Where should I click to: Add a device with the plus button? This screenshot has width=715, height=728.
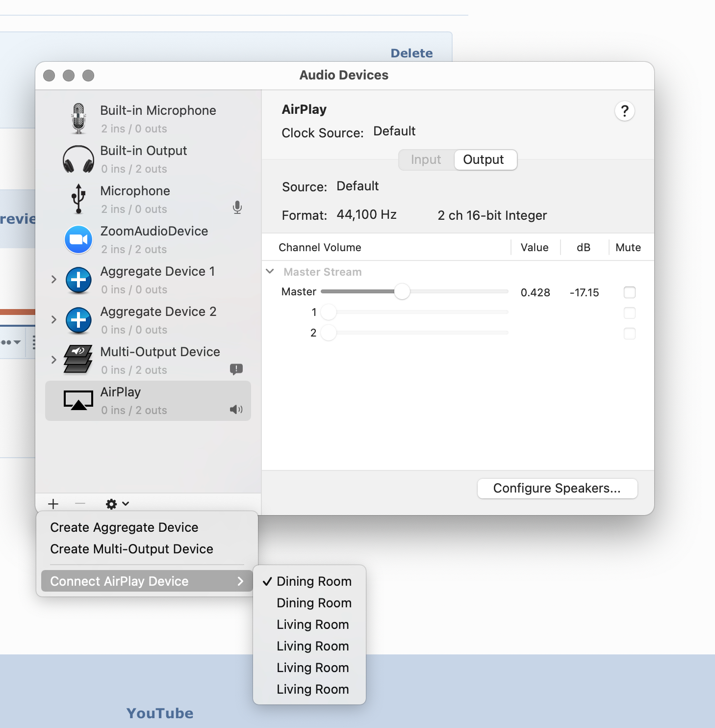(x=53, y=504)
